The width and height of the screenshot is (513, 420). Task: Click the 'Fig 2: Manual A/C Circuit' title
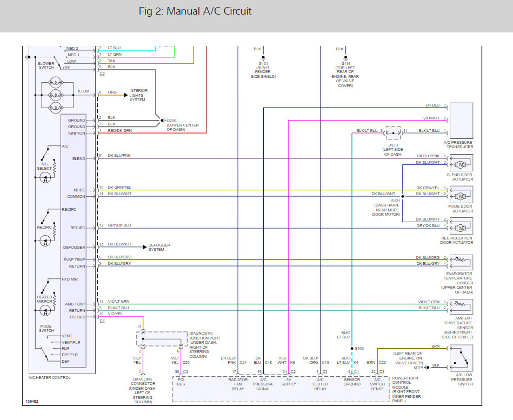(195, 11)
